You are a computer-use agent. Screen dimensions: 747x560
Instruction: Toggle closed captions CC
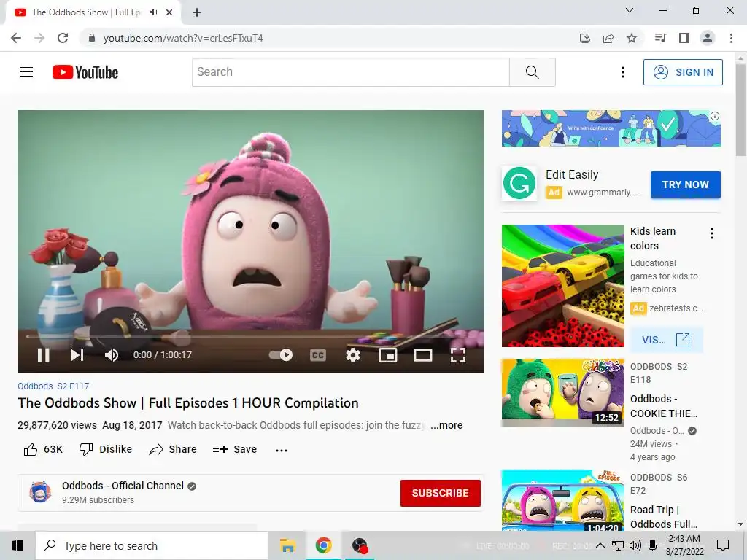point(318,355)
